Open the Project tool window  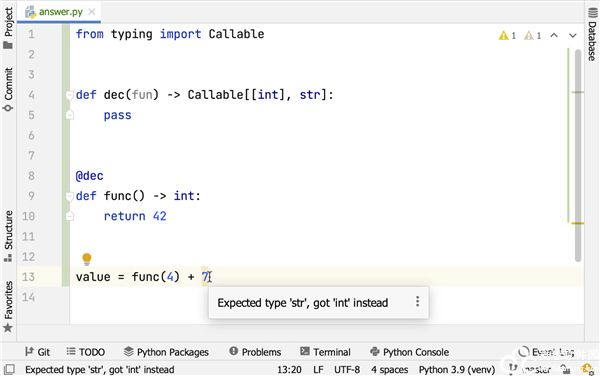(8, 28)
